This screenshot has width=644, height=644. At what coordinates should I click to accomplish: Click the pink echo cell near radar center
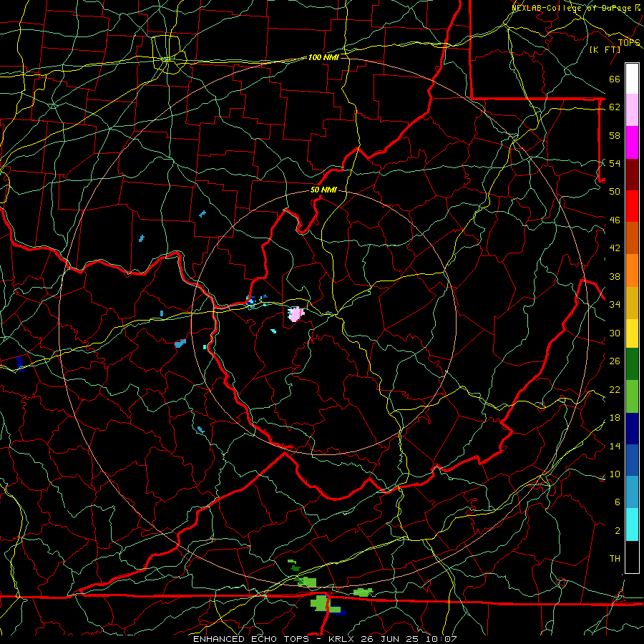pos(296,314)
